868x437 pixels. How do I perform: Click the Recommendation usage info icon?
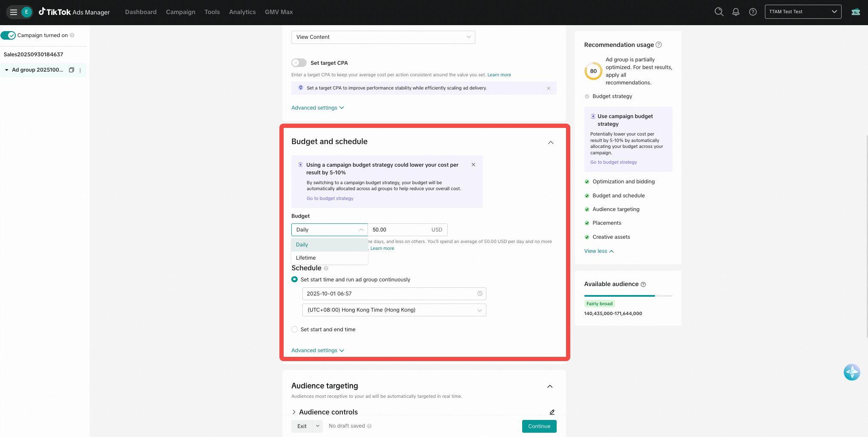coord(658,45)
